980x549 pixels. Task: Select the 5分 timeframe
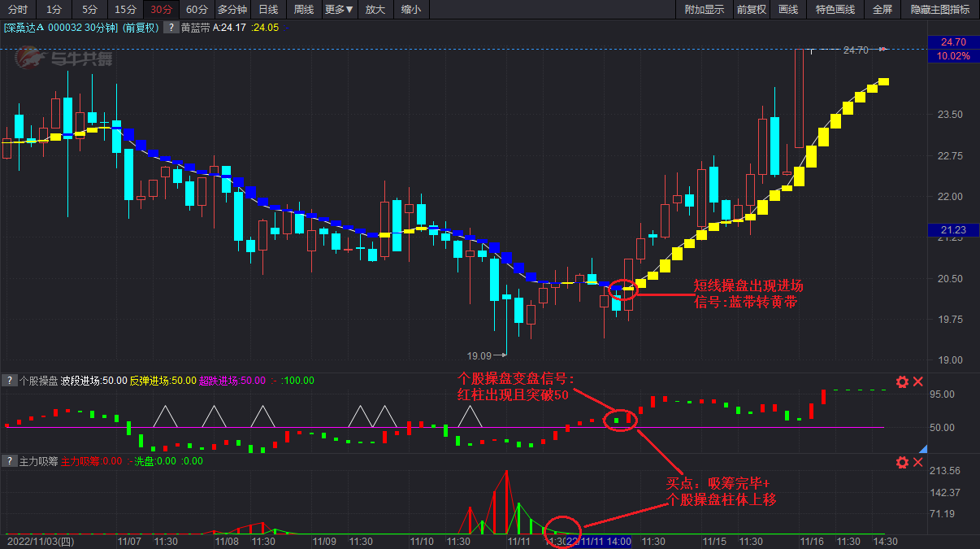(x=89, y=10)
